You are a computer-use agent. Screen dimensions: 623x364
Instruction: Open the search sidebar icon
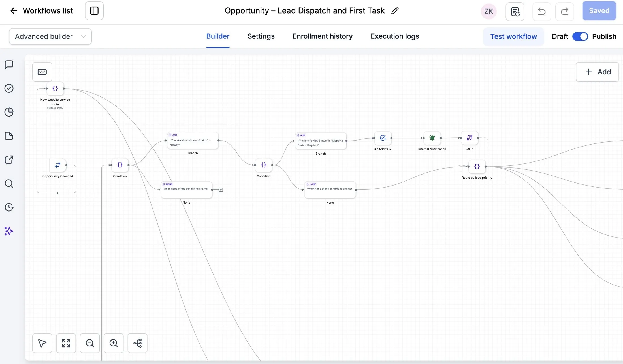pyautogui.click(x=9, y=184)
